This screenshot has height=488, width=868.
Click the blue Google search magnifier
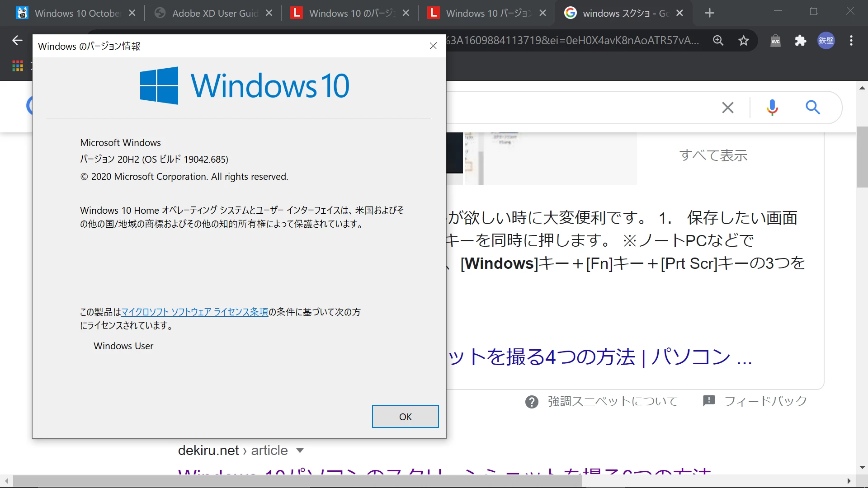(x=813, y=108)
